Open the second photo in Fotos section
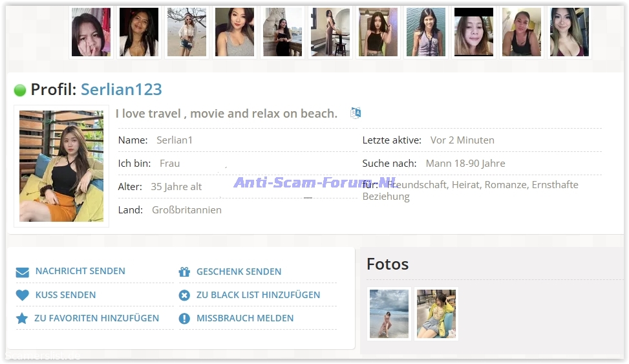Viewport: 629px width, 364px height. point(436,314)
